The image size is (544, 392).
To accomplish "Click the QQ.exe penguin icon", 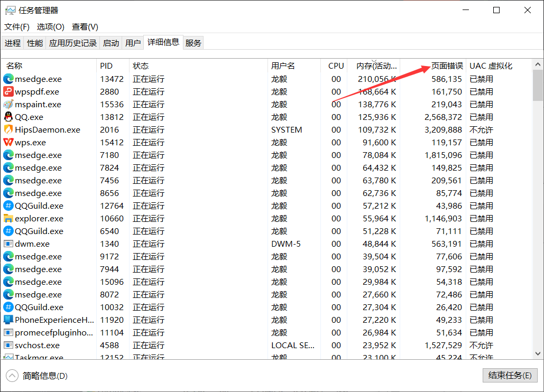I will click(8, 117).
